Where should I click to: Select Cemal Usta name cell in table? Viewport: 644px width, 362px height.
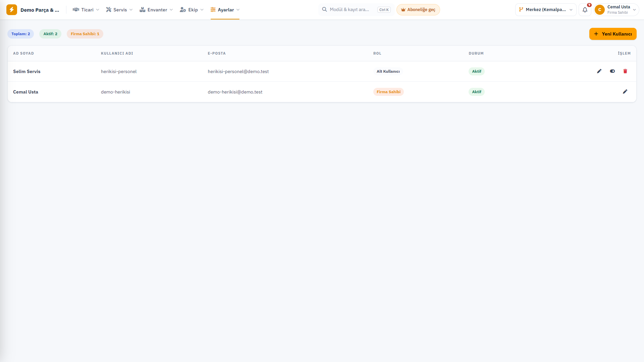click(x=26, y=92)
